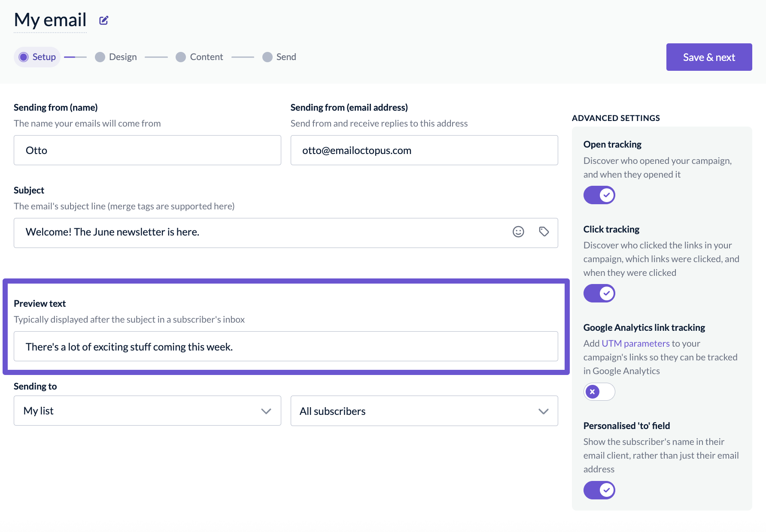Image resolution: width=766 pixels, height=532 pixels.
Task: Go to the Design step label
Action: (x=123, y=57)
